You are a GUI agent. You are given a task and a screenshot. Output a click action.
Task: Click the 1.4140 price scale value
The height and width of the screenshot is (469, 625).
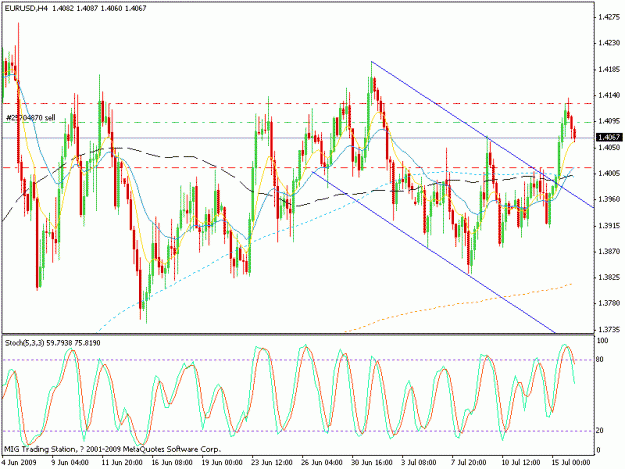tap(609, 95)
